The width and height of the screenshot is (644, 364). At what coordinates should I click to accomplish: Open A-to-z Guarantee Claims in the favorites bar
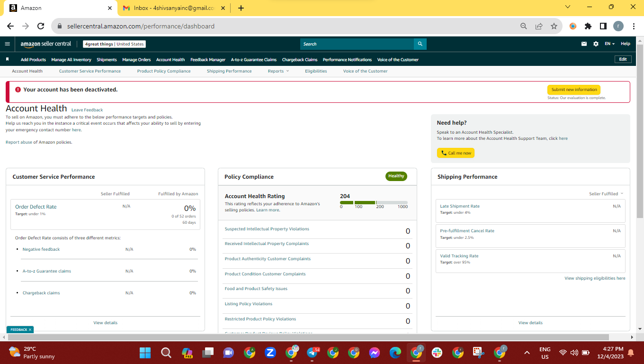tap(254, 60)
